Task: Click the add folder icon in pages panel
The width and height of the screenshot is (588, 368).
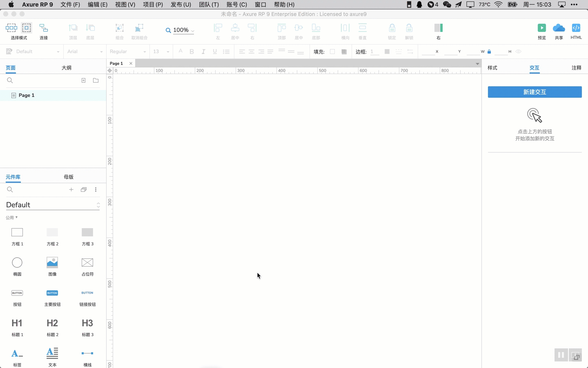Action: (x=96, y=81)
